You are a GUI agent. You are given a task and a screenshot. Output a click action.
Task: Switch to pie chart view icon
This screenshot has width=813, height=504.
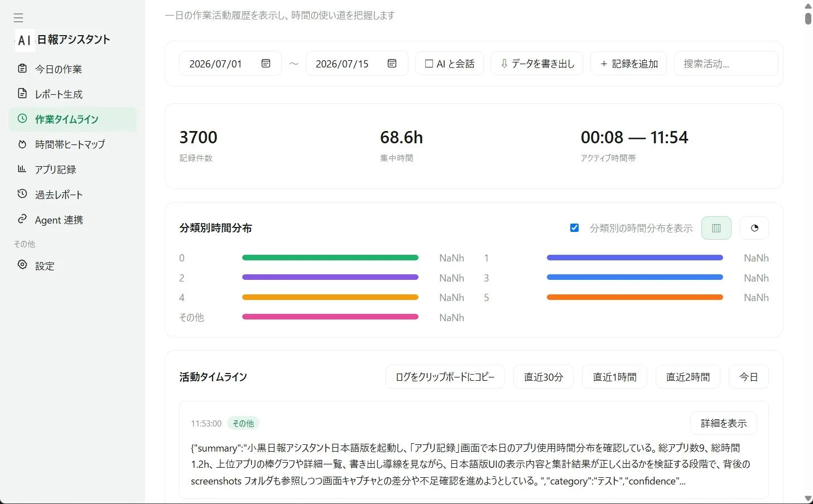pos(754,228)
